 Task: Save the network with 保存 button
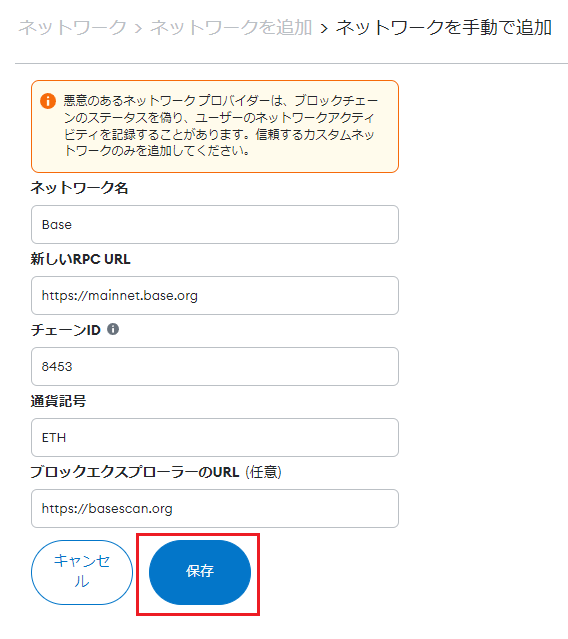coord(200,572)
